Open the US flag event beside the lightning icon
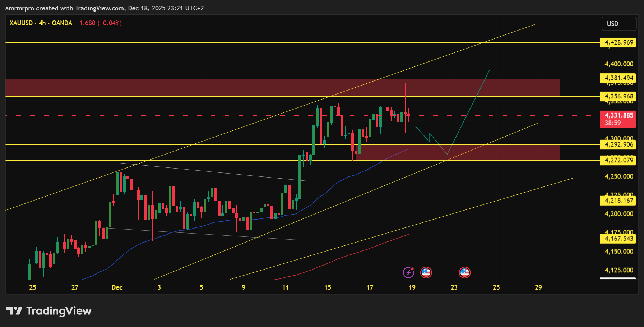 (x=426, y=273)
